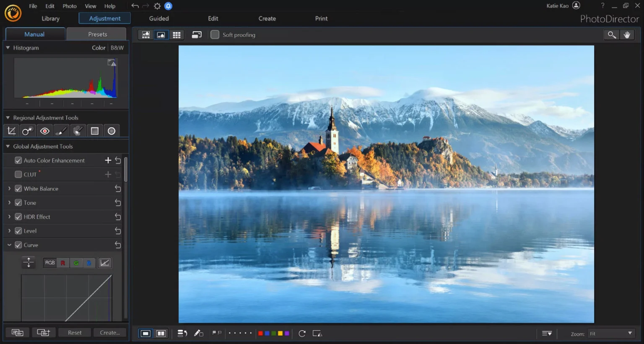This screenshot has width=644, height=344.
Task: Select the Gradient Mask square tool
Action: tap(95, 131)
